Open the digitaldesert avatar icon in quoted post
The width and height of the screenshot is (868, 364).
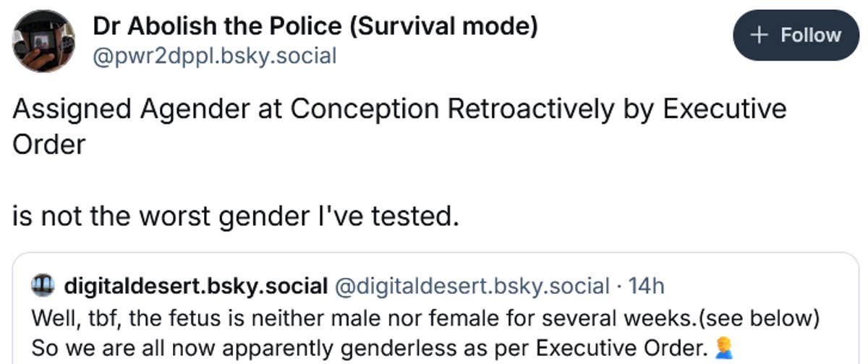(43, 286)
